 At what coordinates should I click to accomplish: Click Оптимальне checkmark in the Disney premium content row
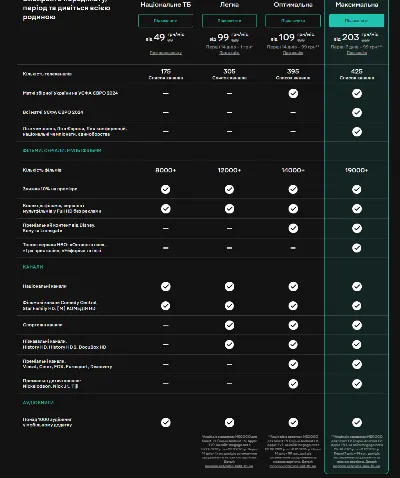pos(293,228)
